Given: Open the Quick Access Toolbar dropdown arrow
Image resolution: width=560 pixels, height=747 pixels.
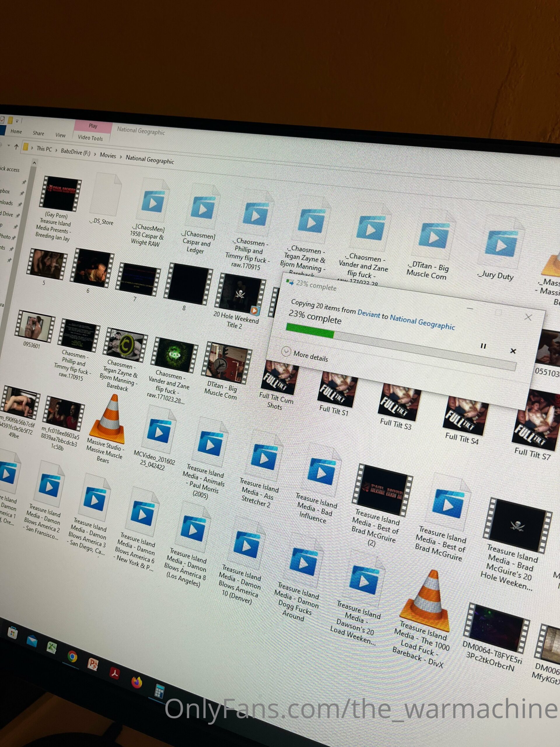Looking at the screenshot, I should coord(17,121).
